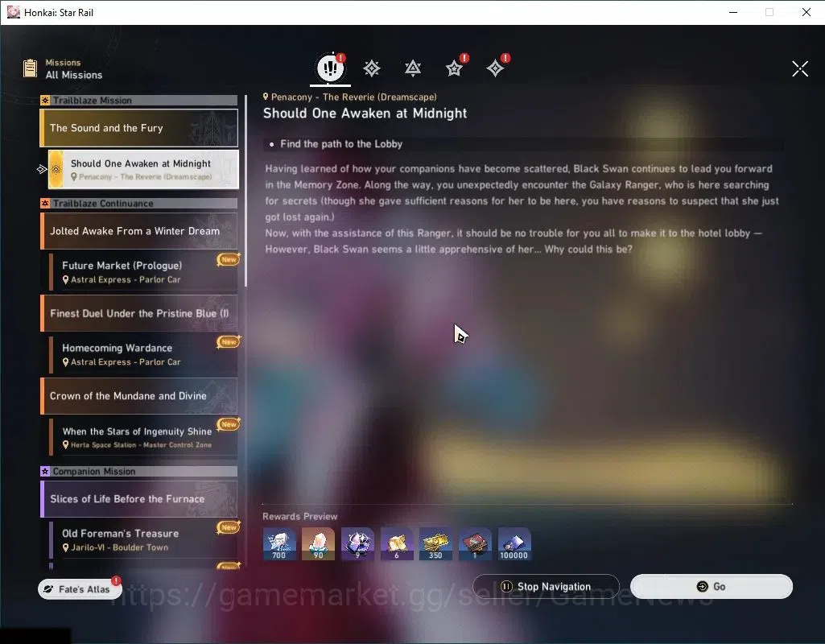Click the Penacony location pin above mission title

(x=266, y=97)
